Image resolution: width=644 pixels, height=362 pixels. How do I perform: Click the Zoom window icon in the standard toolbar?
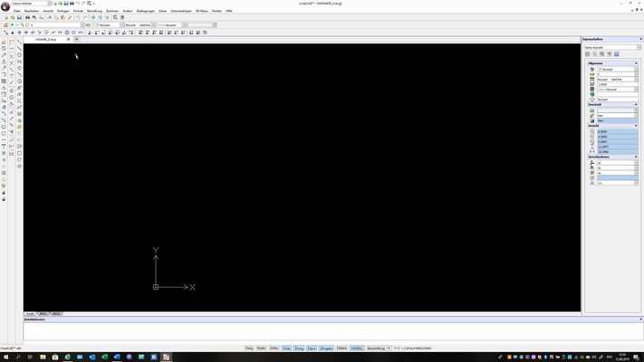coord(101,18)
